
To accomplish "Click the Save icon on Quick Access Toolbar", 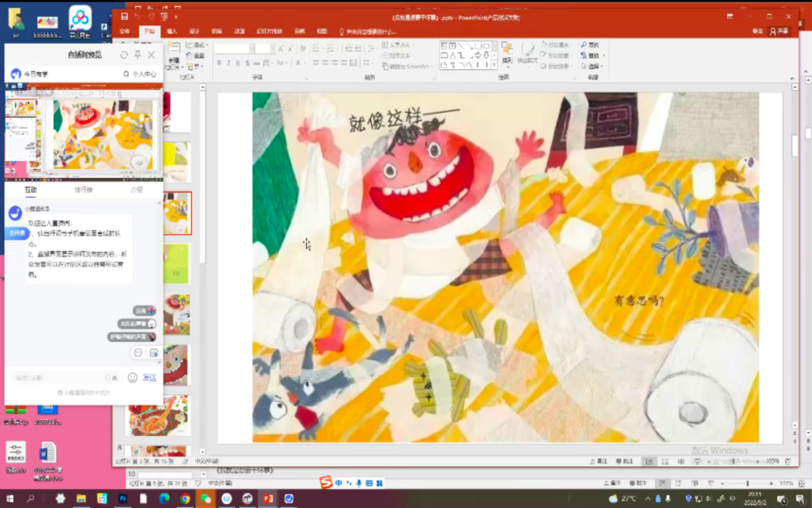I will tap(124, 16).
